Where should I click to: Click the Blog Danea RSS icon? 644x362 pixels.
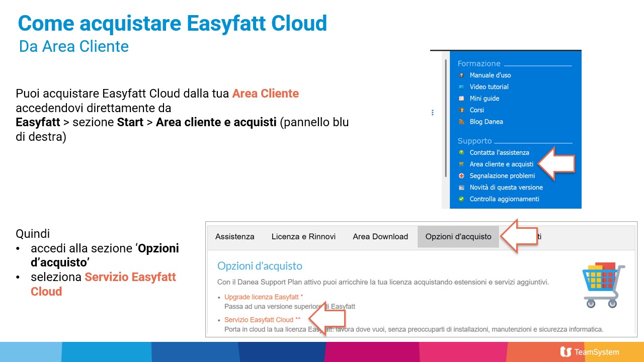(461, 122)
